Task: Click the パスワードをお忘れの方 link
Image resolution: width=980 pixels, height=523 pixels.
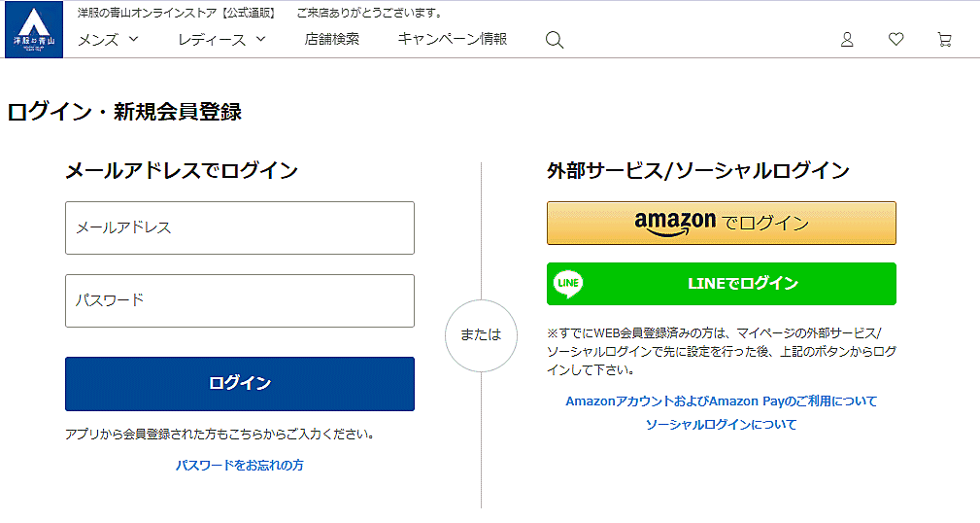Action: tap(240, 466)
